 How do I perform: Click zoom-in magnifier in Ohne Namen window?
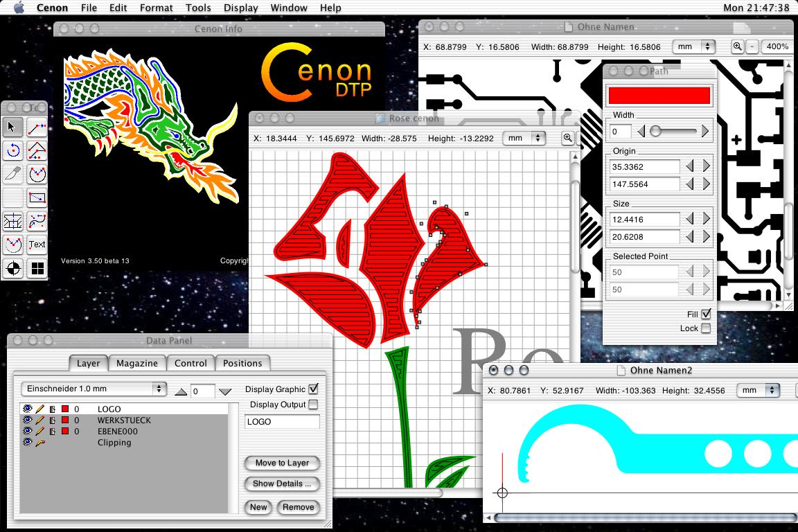738,46
